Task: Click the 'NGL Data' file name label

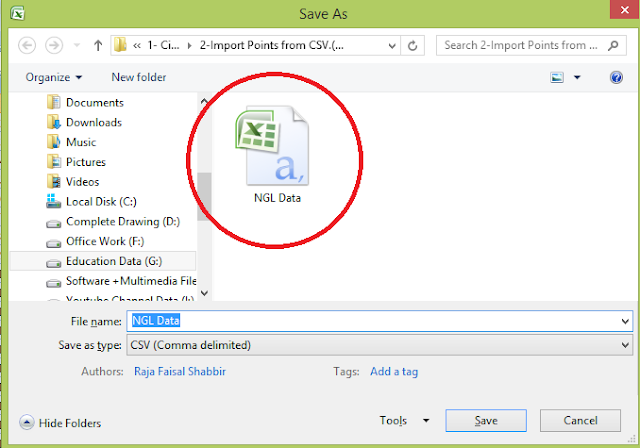Action: click(x=277, y=198)
